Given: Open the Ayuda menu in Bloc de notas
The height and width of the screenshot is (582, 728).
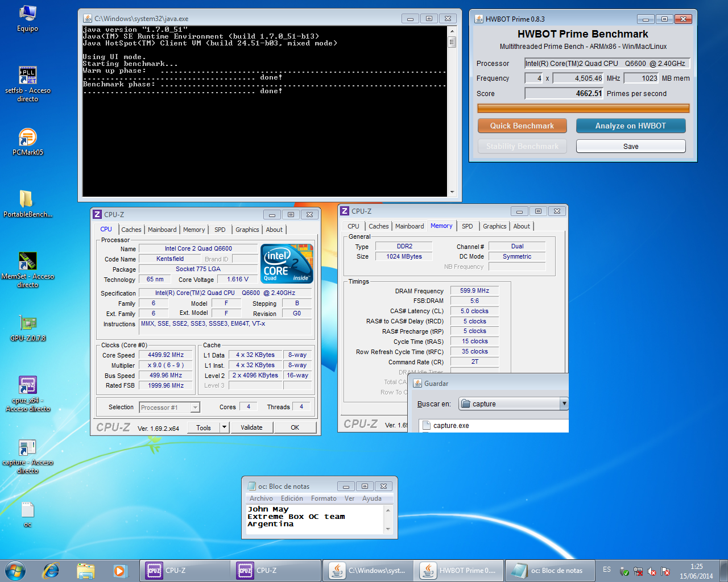Looking at the screenshot, I should pos(372,498).
